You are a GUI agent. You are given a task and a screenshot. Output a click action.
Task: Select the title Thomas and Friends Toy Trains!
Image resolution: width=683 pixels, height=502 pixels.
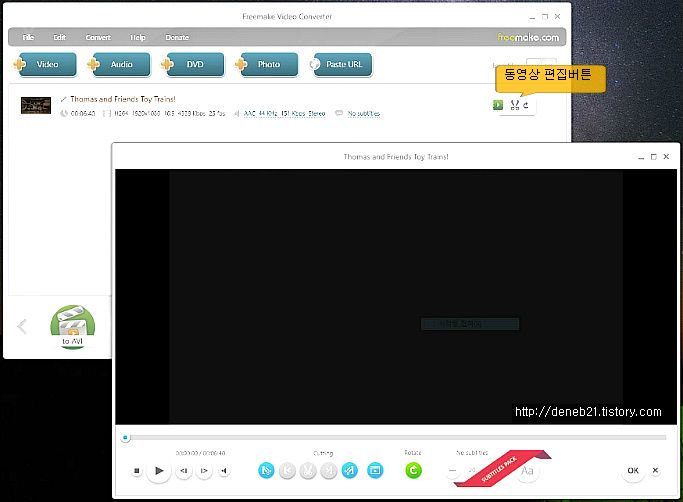click(x=123, y=99)
